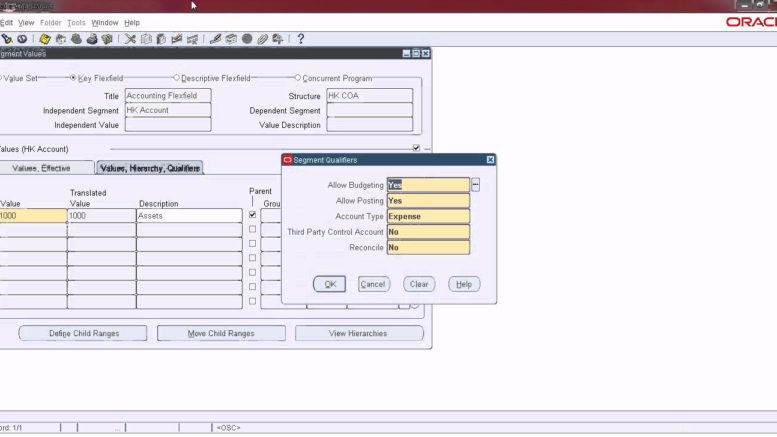Click the blue question mark Help icon

click(300, 39)
